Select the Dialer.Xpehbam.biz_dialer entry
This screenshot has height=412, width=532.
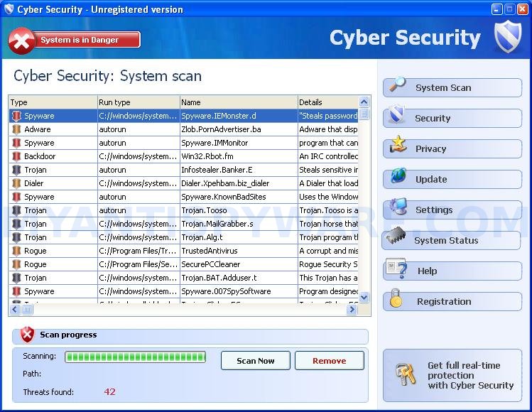183,183
